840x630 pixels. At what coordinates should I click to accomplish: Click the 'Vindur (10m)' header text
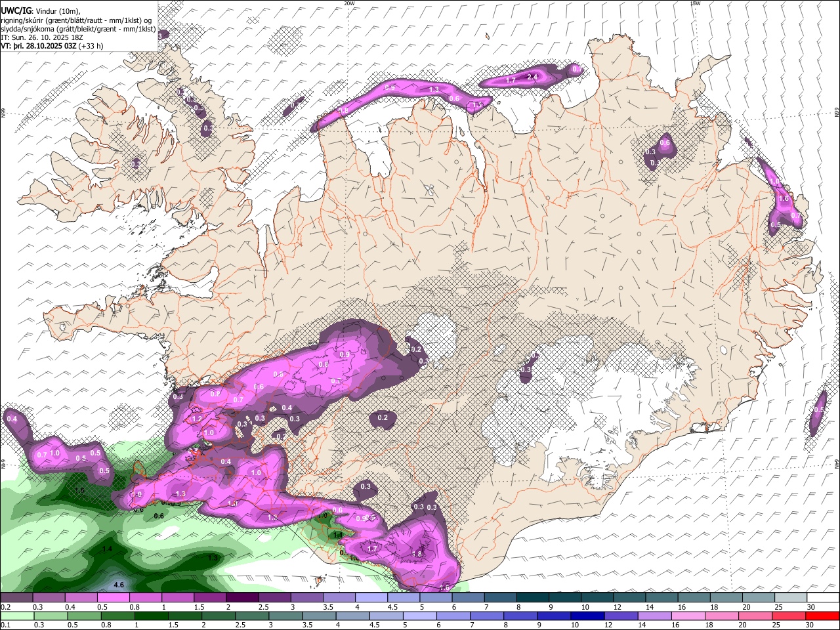coord(58,10)
